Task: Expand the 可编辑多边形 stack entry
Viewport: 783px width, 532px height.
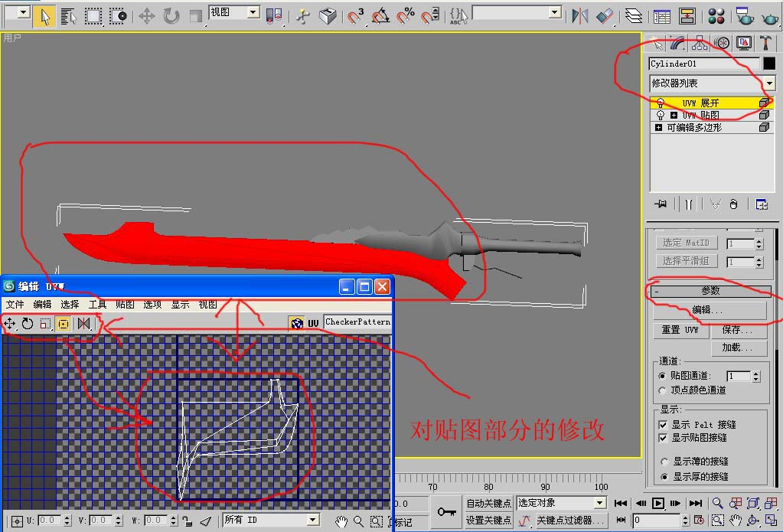Action: click(658, 128)
